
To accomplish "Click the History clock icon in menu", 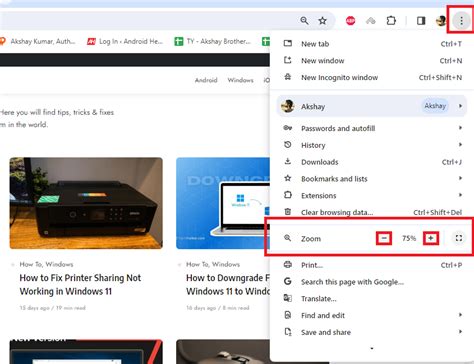I will (288, 145).
